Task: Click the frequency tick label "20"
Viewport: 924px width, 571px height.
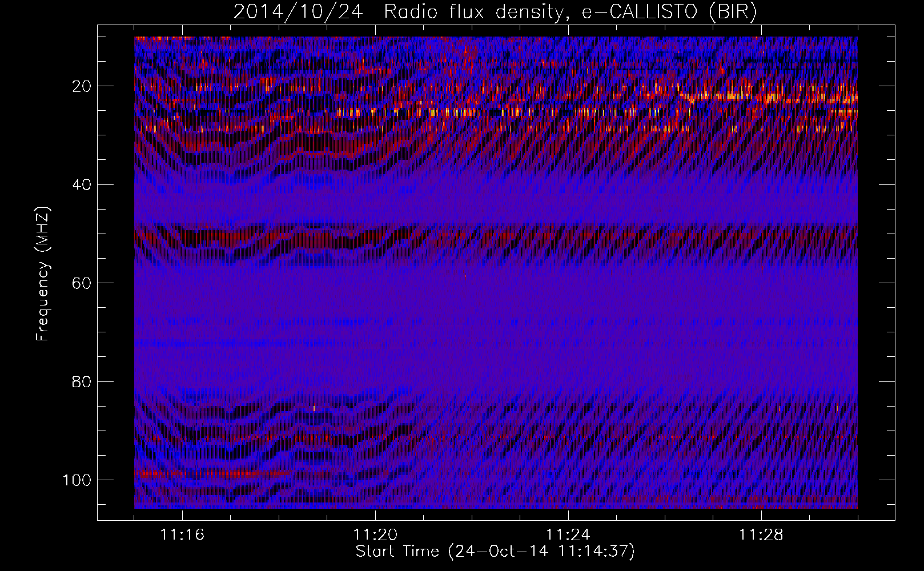Action: (82, 86)
